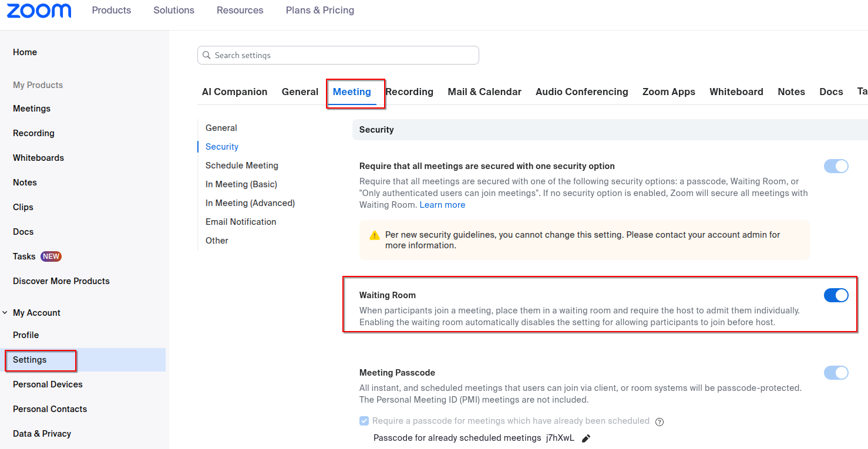Toggle the Meeting Passcode switch
The width and height of the screenshot is (868, 449).
coord(836,373)
